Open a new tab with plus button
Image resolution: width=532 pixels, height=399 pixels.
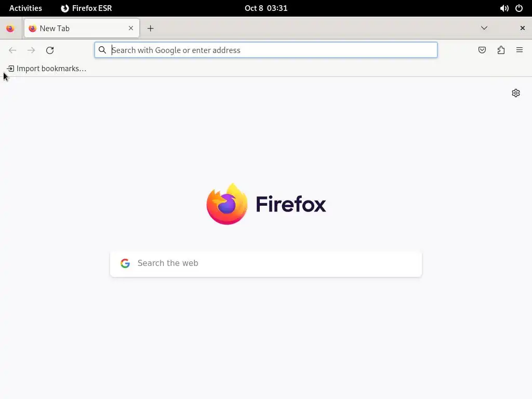(151, 29)
